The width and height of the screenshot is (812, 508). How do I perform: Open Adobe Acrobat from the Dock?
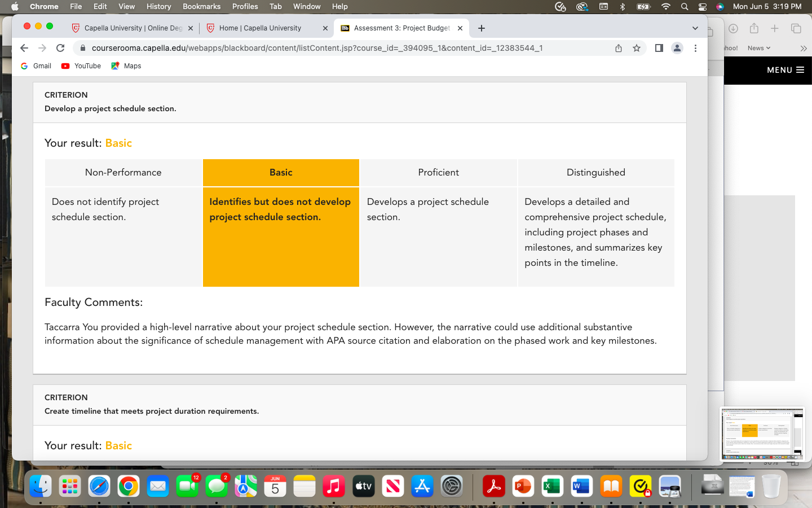coord(494,486)
